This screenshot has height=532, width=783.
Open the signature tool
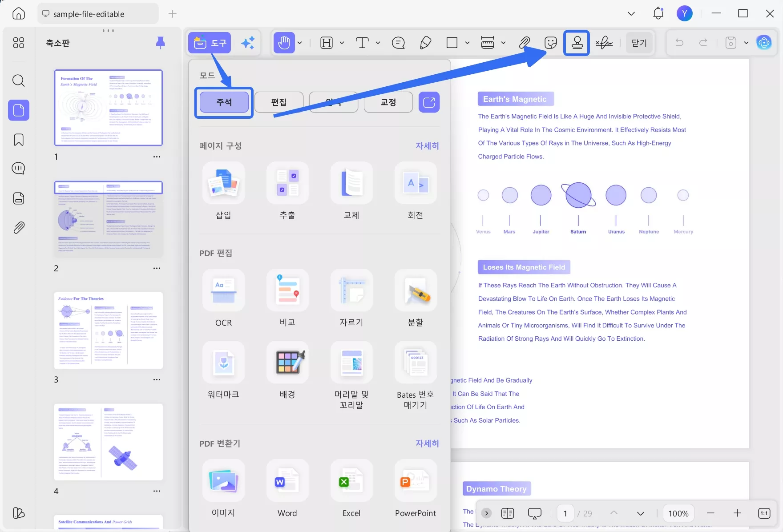click(x=604, y=43)
